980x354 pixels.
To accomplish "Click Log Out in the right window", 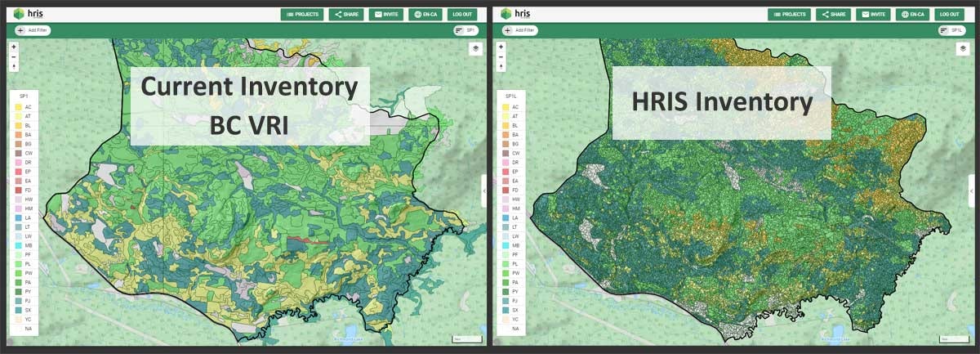I will 949,14.
